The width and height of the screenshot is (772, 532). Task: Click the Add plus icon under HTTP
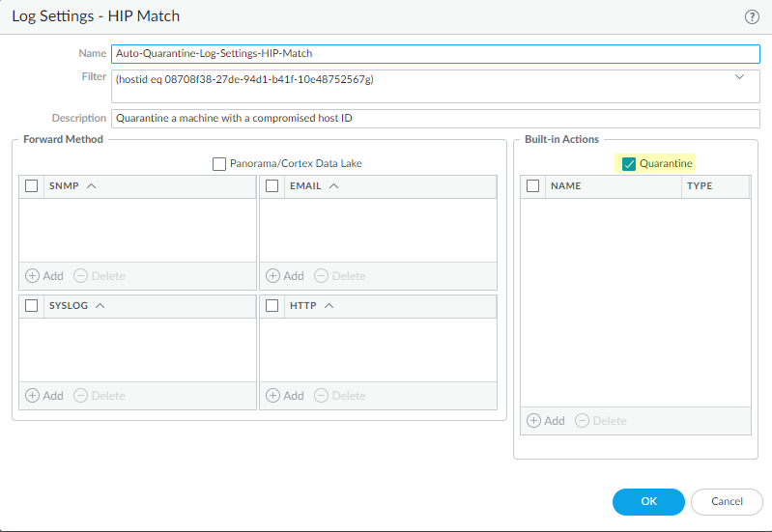coord(273,396)
